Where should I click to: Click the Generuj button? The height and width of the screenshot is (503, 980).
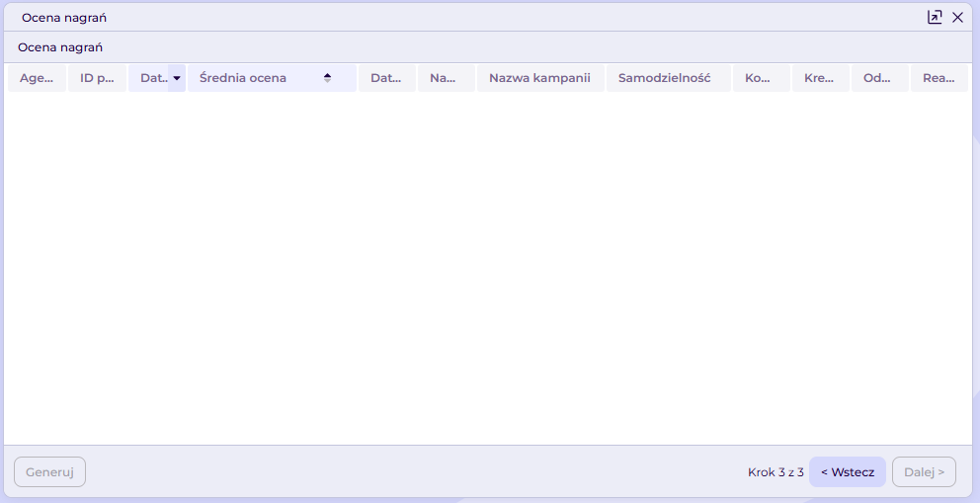(x=50, y=471)
